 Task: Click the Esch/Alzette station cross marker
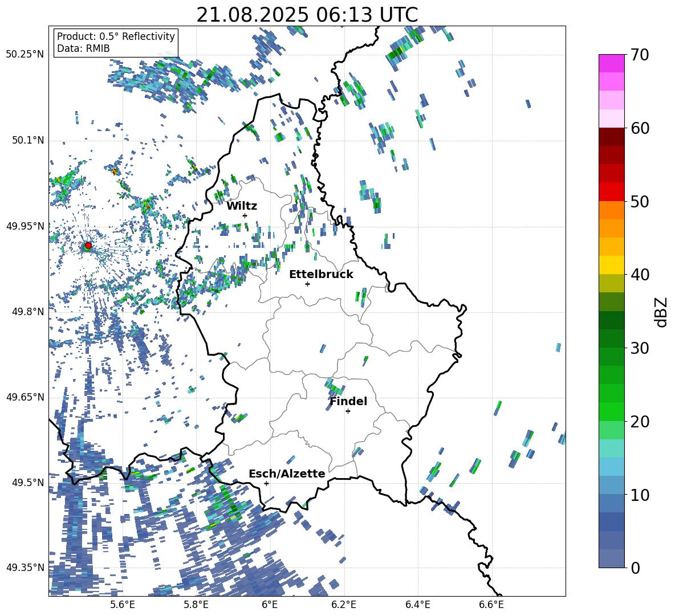point(266,483)
